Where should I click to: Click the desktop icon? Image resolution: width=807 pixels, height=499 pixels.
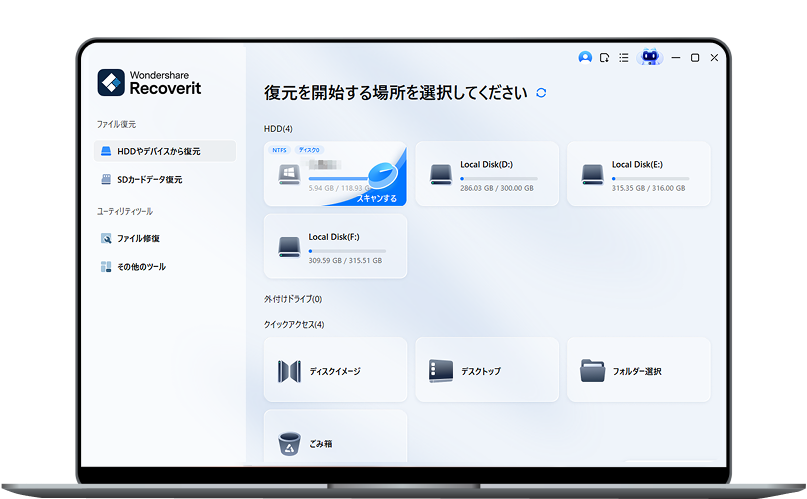coord(441,371)
